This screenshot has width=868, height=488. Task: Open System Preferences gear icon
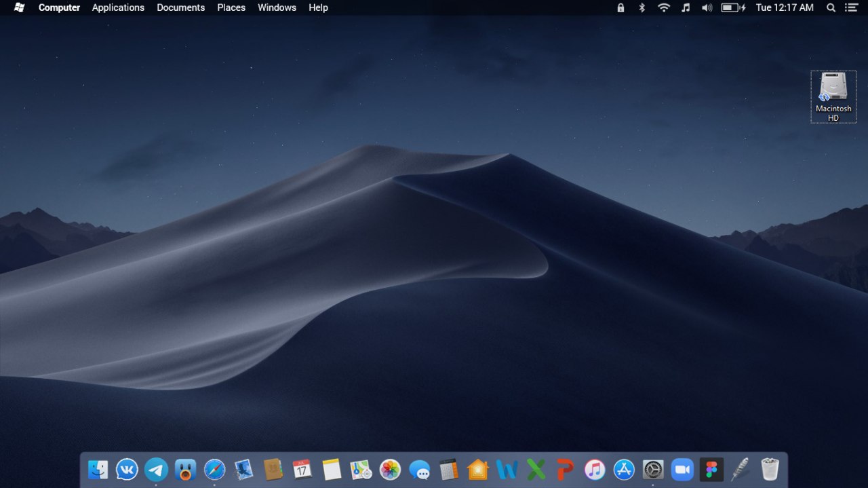(653, 469)
